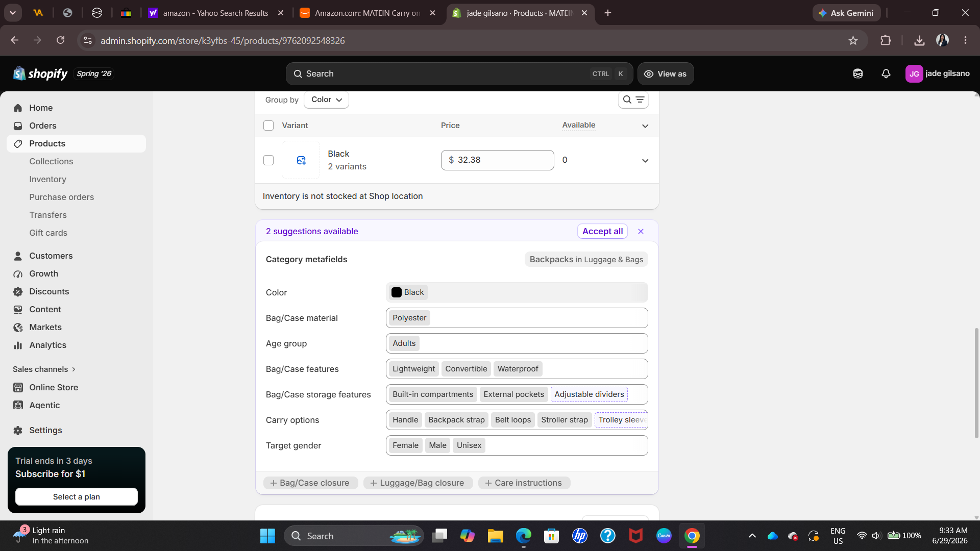Click Select a plan button
Screen dimensions: 980x551
point(77,496)
